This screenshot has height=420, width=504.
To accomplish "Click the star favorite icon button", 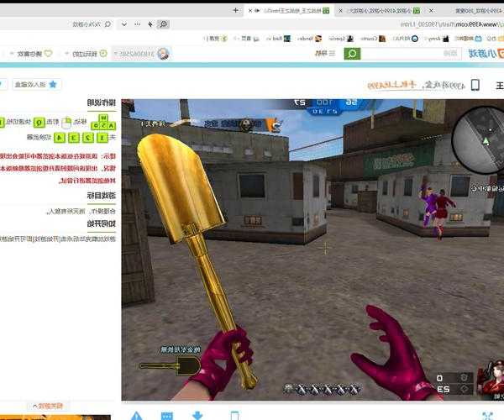I will pyautogui.click(x=53, y=84).
